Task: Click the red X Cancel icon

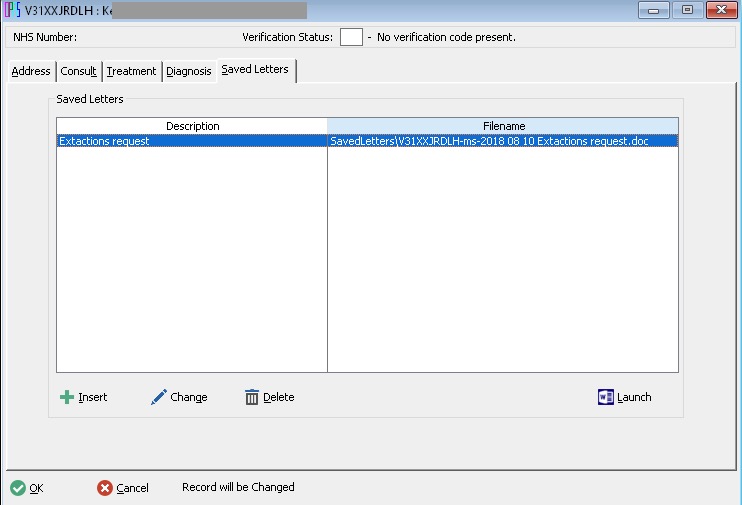Action: coord(105,488)
